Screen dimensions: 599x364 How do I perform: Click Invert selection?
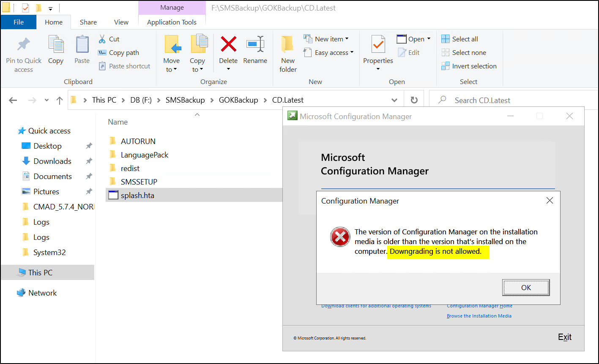pyautogui.click(x=469, y=66)
